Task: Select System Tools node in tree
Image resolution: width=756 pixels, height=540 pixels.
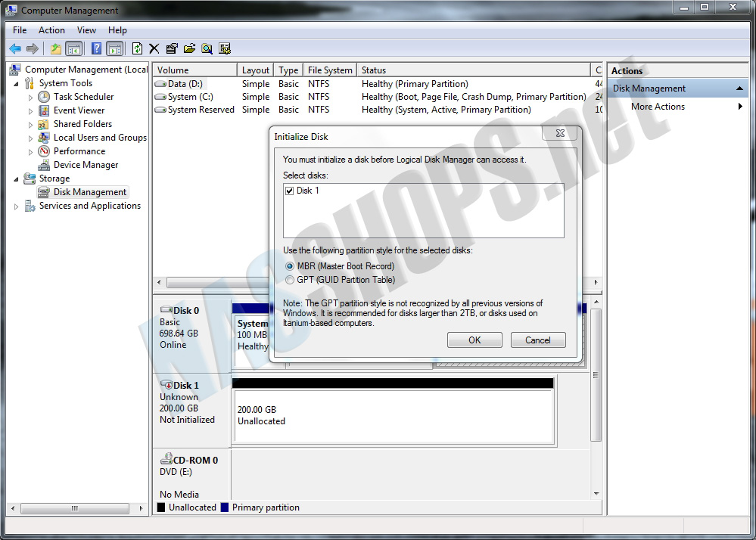Action: pyautogui.click(x=66, y=83)
